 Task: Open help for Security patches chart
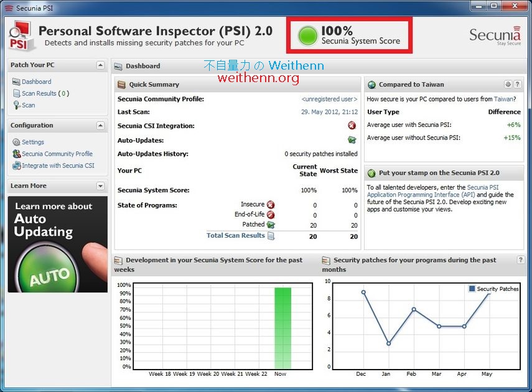coord(520,260)
